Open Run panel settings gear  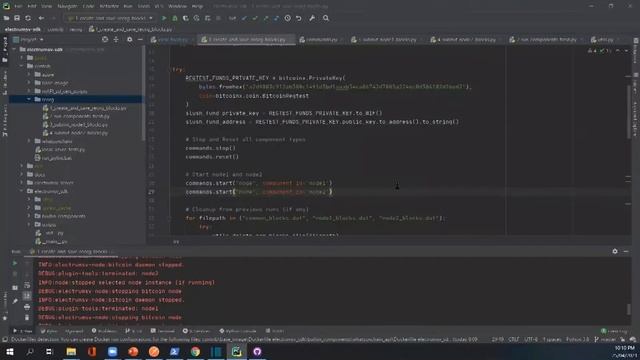(x=615, y=251)
